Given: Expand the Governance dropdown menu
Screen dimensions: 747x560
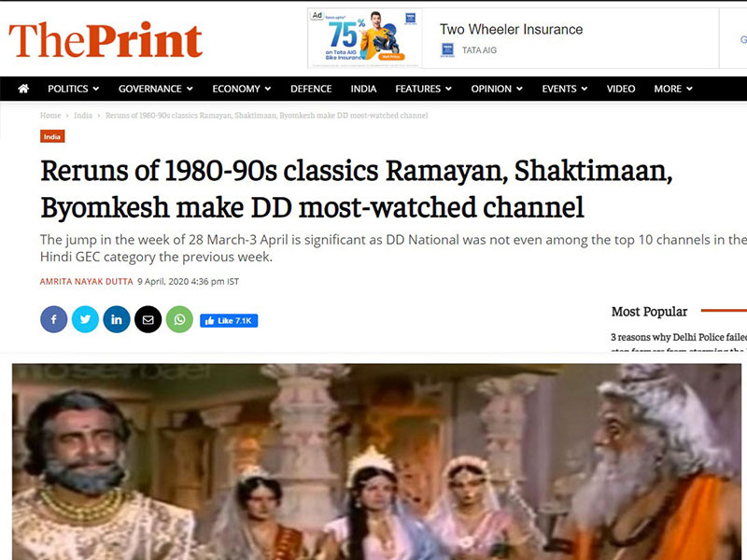Looking at the screenshot, I should coord(156,89).
